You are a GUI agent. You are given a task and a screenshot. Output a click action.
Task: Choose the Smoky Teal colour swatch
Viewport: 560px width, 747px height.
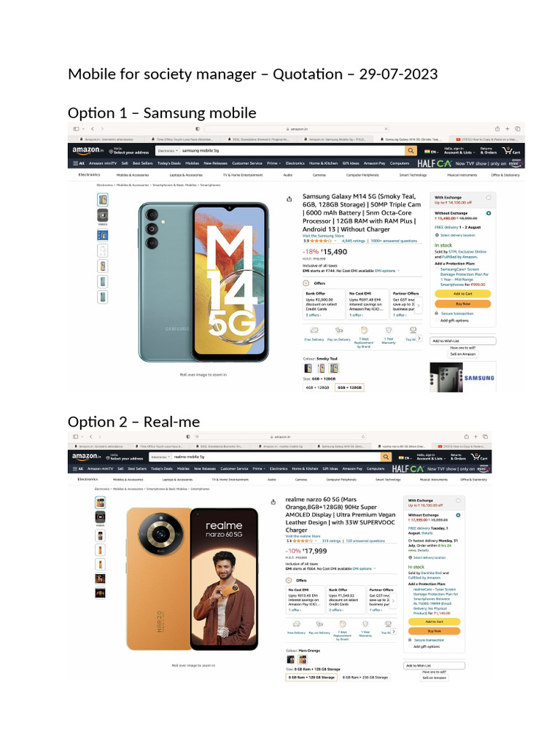pos(334,368)
